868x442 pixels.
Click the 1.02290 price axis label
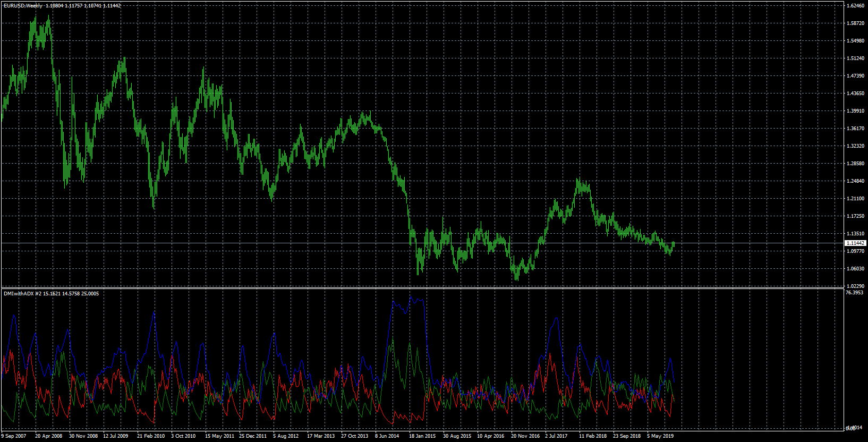[x=855, y=286]
